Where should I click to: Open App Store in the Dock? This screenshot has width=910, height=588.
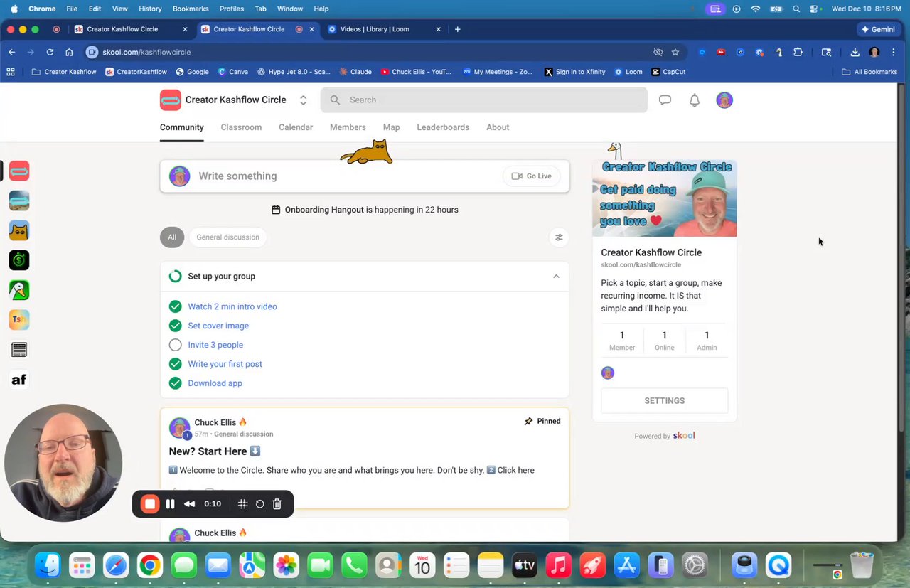tap(627, 565)
